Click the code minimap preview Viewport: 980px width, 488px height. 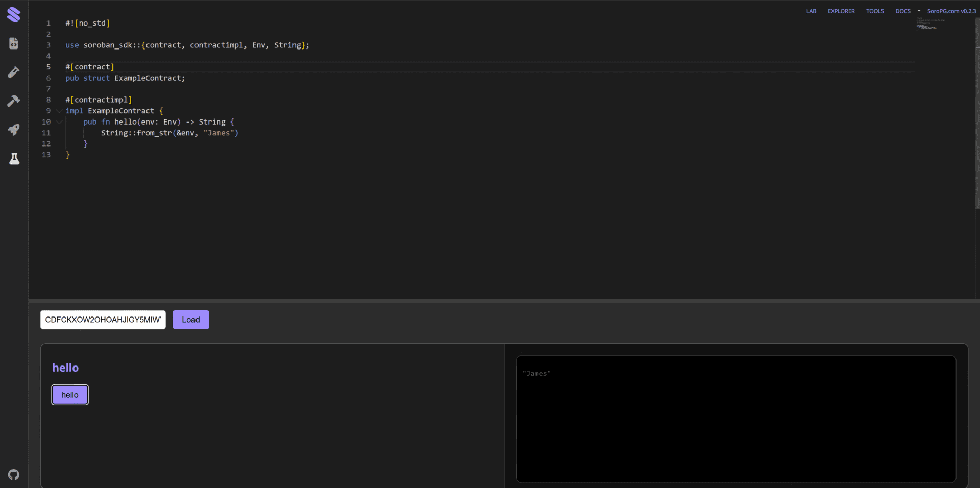pyautogui.click(x=929, y=24)
